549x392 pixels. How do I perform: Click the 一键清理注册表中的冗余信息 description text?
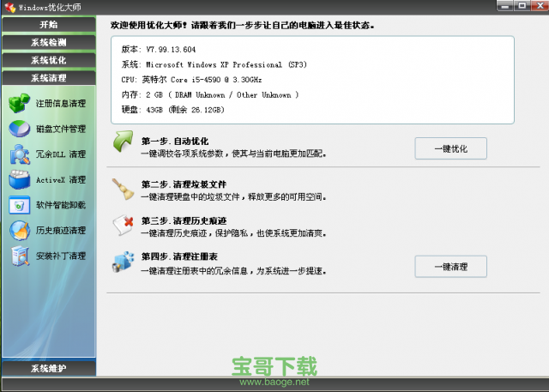pos(233,270)
